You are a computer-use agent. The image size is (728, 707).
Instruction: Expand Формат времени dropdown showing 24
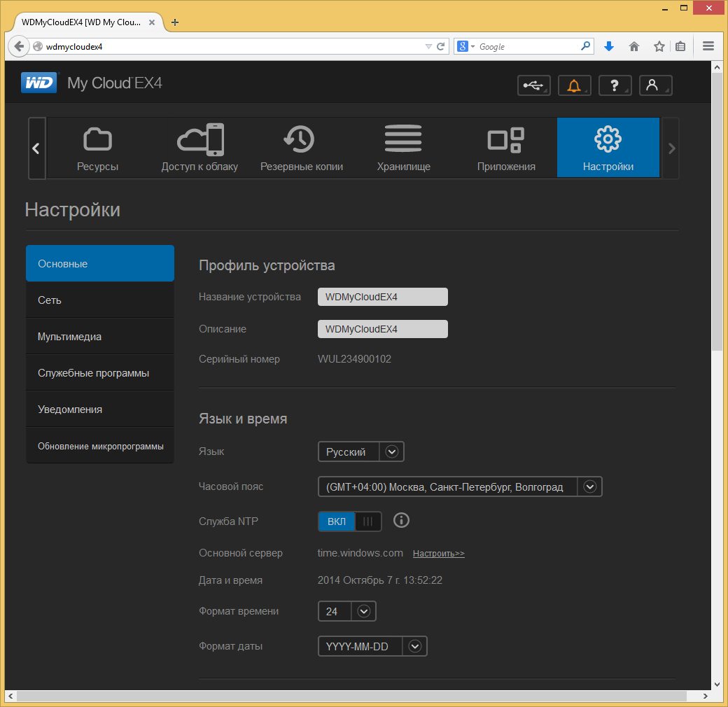tap(346, 611)
